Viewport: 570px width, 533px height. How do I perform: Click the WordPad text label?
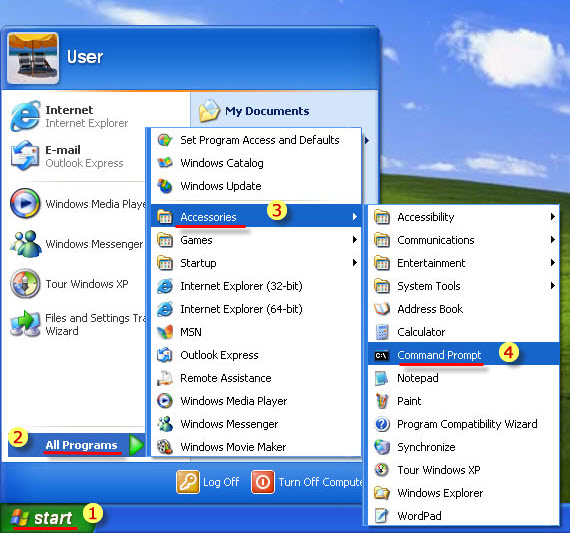(x=419, y=516)
